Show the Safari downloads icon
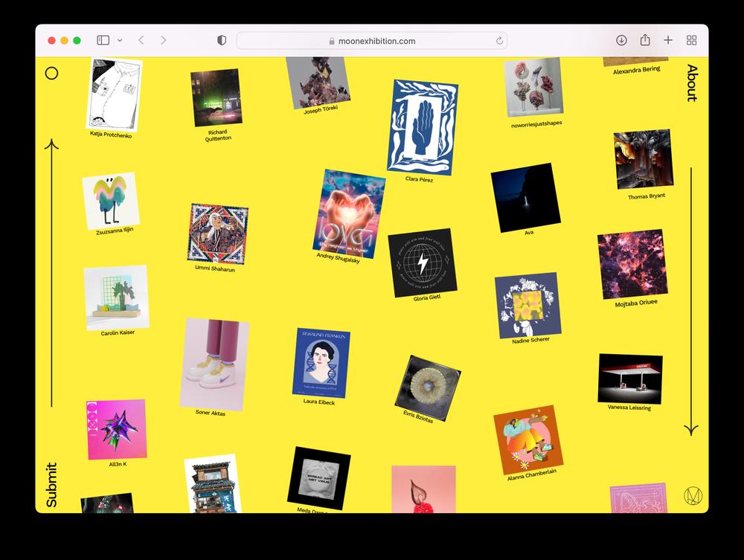This screenshot has width=744, height=560. point(621,40)
